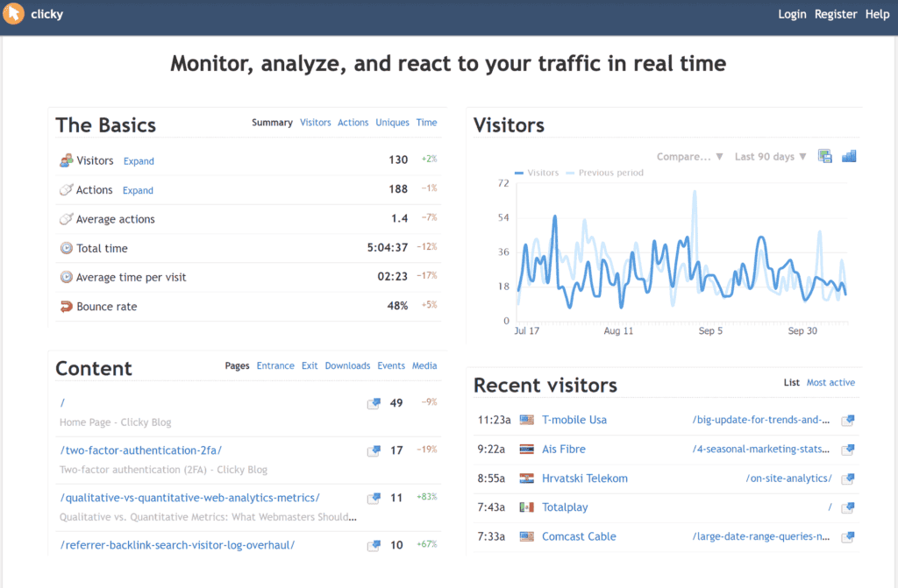Viewport: 898px width, 588px height.
Task: Switch to the Uniques tab in The Basics
Action: (x=392, y=122)
